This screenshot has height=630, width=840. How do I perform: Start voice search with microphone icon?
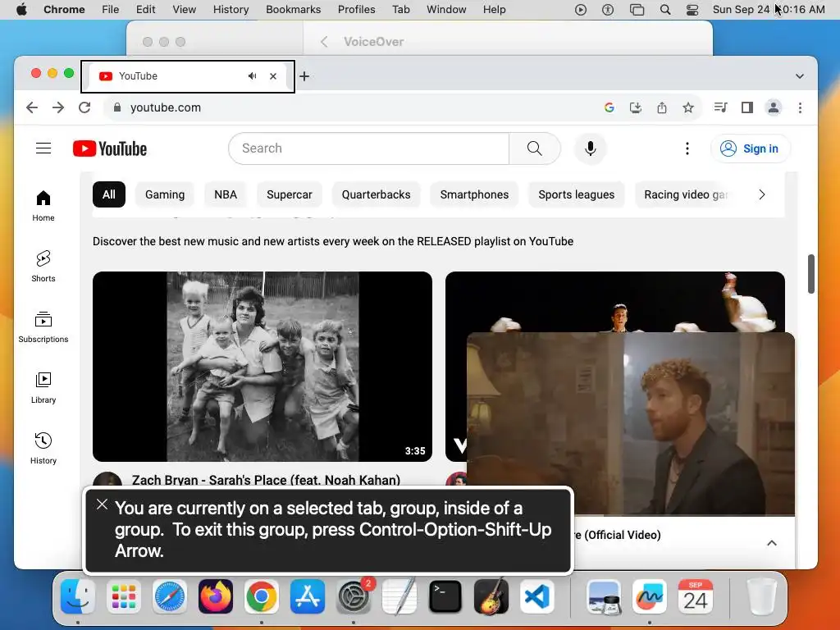[x=591, y=148]
